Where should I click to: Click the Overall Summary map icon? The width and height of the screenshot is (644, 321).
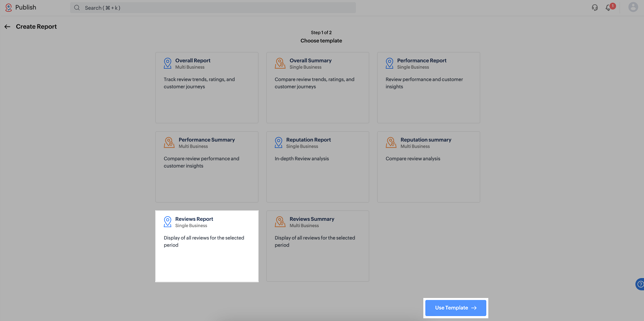coord(280,63)
